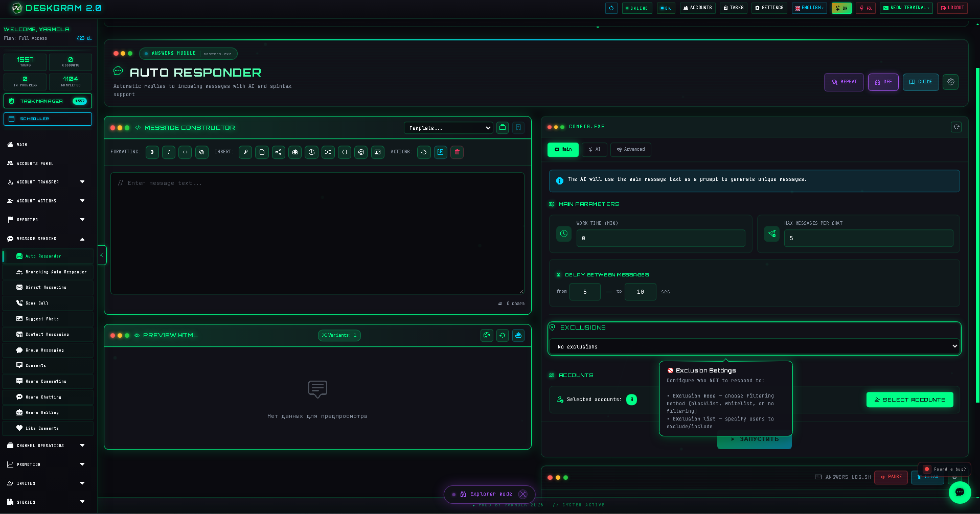Toggle the ON effects button in top bar
Screen dimensions: 980x514
point(841,8)
